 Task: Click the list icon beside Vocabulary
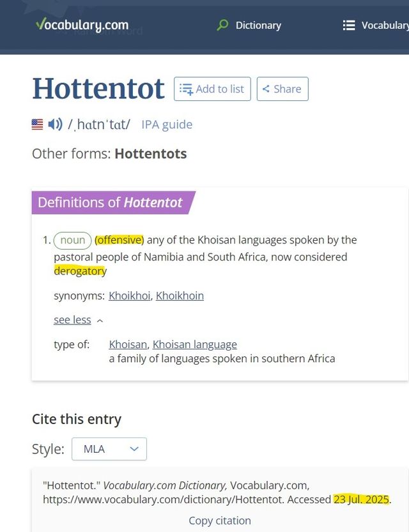click(349, 25)
